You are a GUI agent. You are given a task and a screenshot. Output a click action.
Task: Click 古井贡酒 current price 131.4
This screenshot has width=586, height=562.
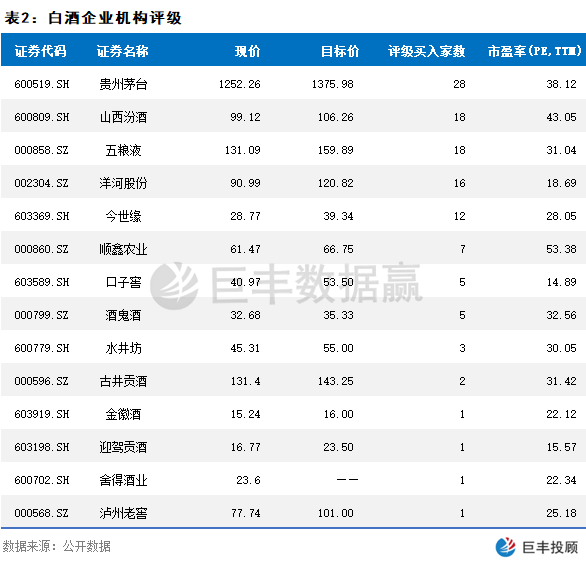246,381
